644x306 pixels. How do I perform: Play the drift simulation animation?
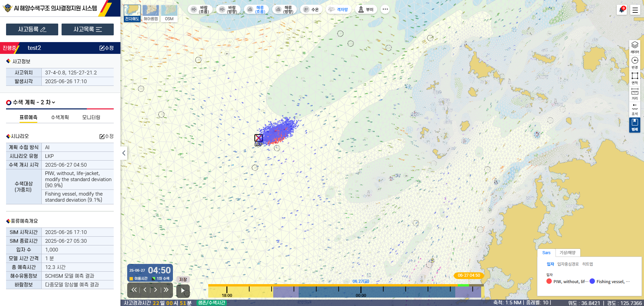183,291
